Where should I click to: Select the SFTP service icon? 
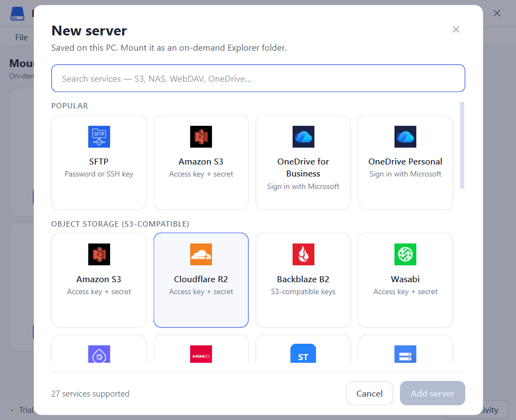(99, 137)
